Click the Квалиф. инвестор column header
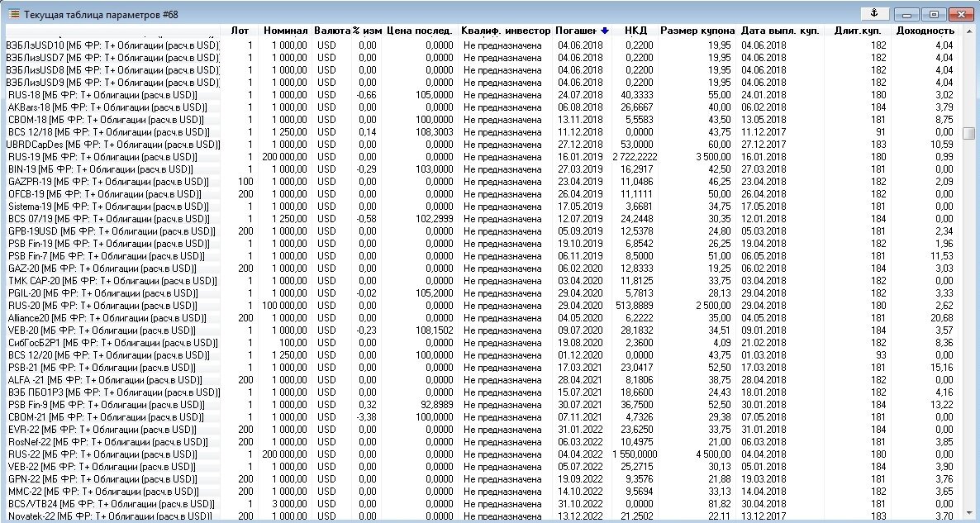This screenshot has width=980, height=523. pyautogui.click(x=506, y=31)
